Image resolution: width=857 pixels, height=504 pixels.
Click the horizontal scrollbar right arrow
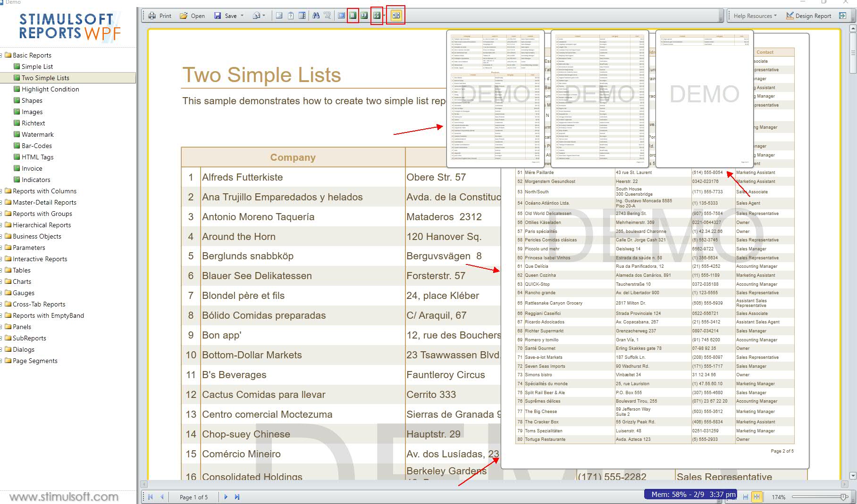844,484
